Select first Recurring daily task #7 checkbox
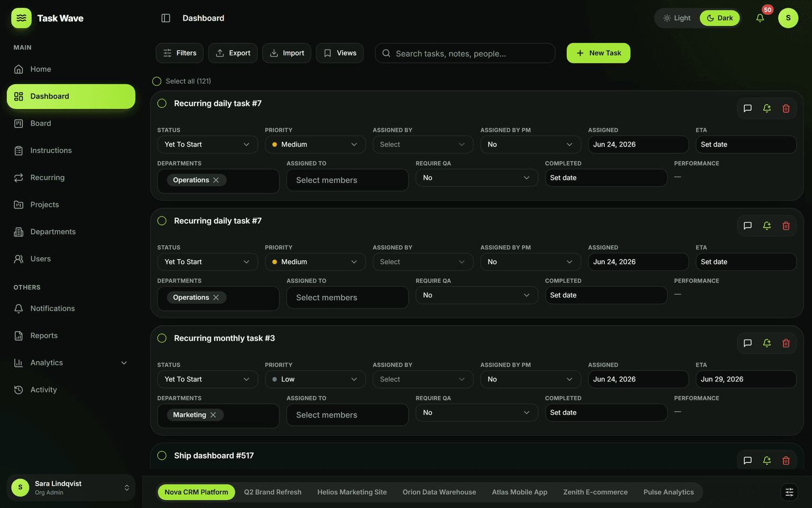 point(162,103)
